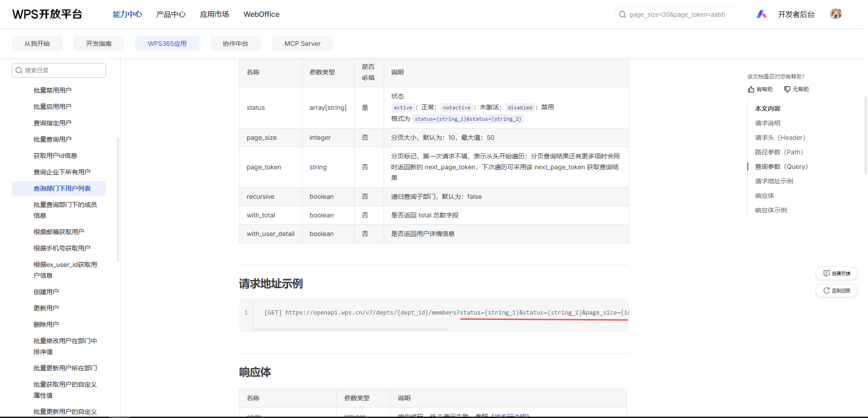Click the 开发者后台 link
This screenshot has width=868, height=418.
(796, 15)
